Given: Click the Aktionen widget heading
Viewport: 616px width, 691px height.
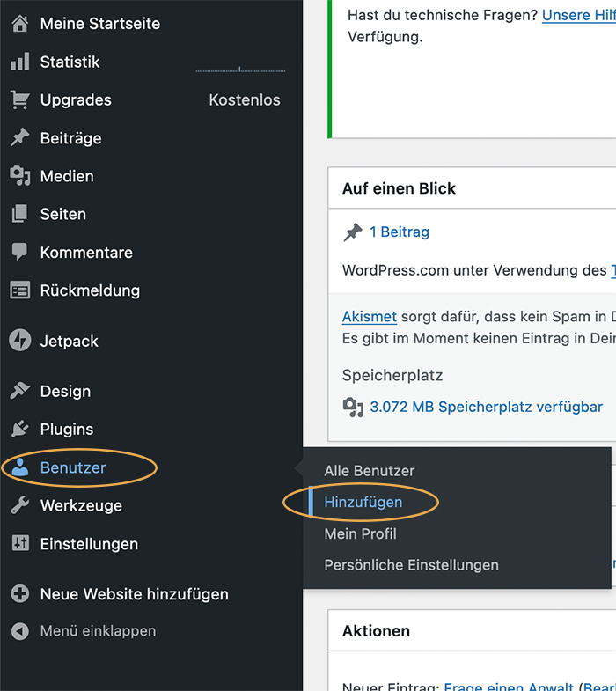Looking at the screenshot, I should coord(376,631).
